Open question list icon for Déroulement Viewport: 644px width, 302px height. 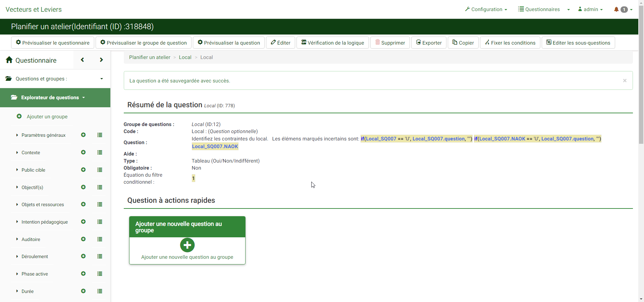(x=100, y=256)
